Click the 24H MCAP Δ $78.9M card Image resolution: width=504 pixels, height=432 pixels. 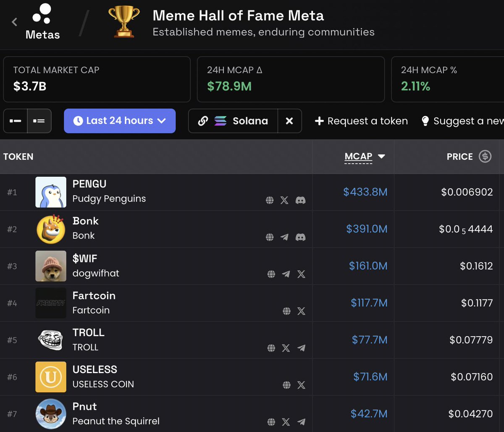click(x=291, y=79)
